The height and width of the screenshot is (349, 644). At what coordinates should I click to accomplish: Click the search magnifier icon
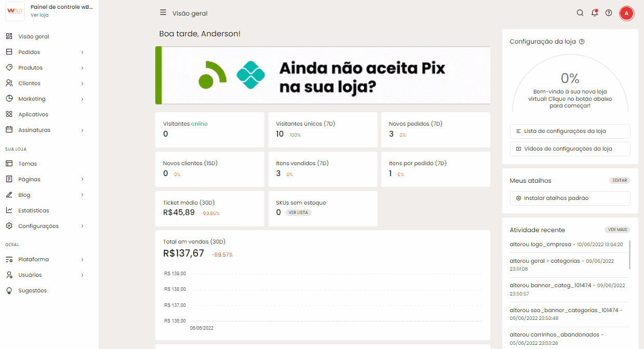(580, 13)
